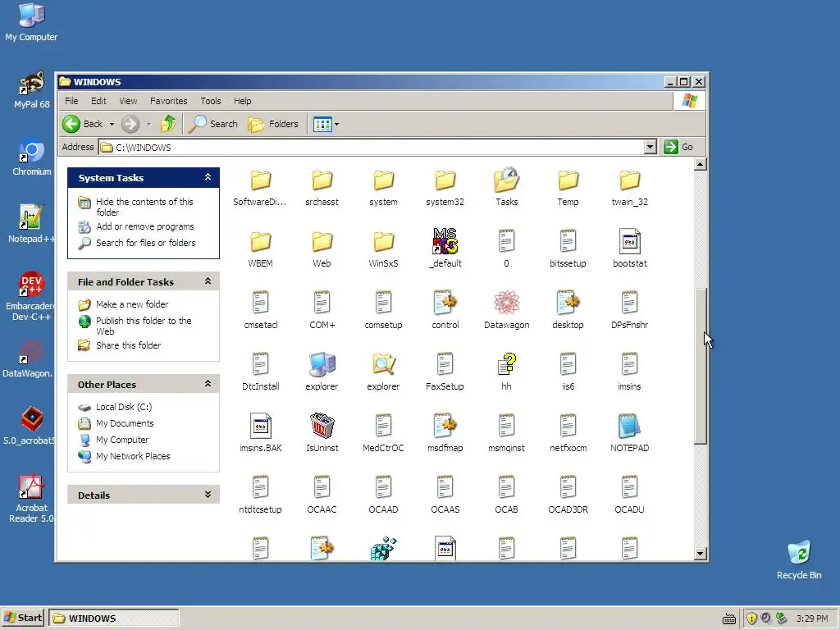Select the My Computer desktop icon
This screenshot has width=840, height=630.
point(31,22)
